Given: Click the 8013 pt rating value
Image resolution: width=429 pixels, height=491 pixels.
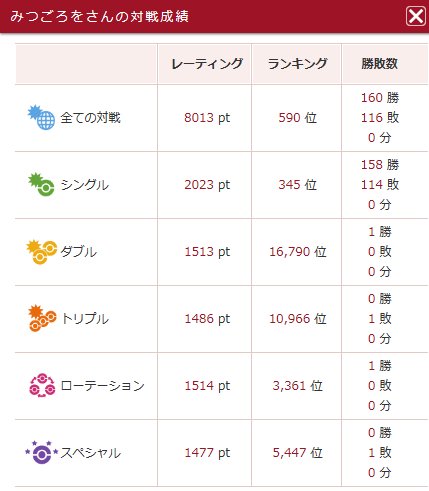Looking at the screenshot, I should coord(207,118).
